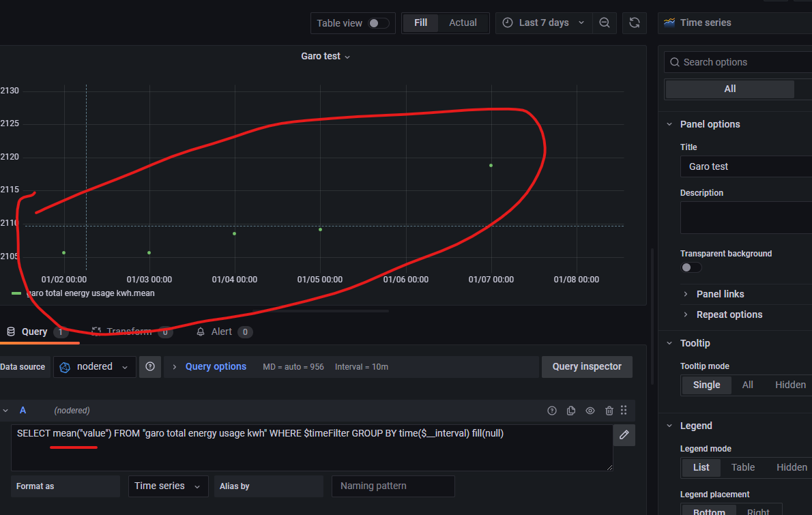Click the pencil edit icon beside the query text
The height and width of the screenshot is (515, 812).
(624, 435)
